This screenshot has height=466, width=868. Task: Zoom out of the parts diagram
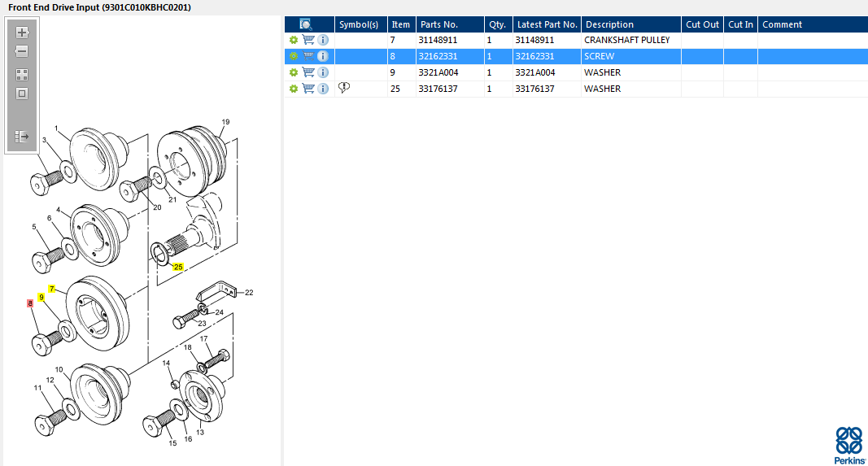pyautogui.click(x=22, y=51)
